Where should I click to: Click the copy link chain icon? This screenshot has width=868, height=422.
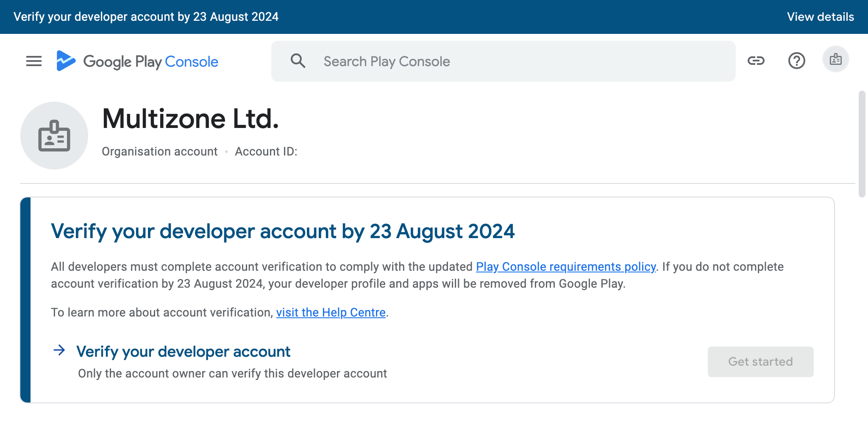click(756, 61)
